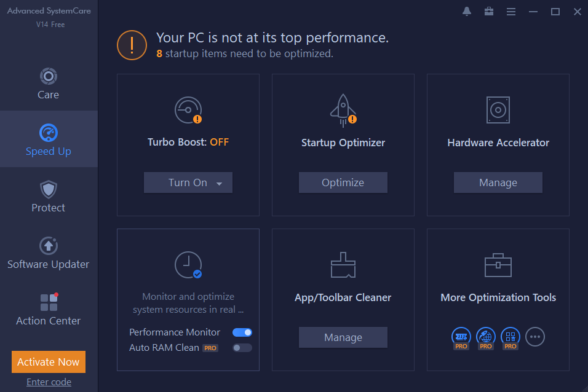Viewport: 588px width, 392px height.
Task: Open the notifications bell icon
Action: (x=467, y=12)
